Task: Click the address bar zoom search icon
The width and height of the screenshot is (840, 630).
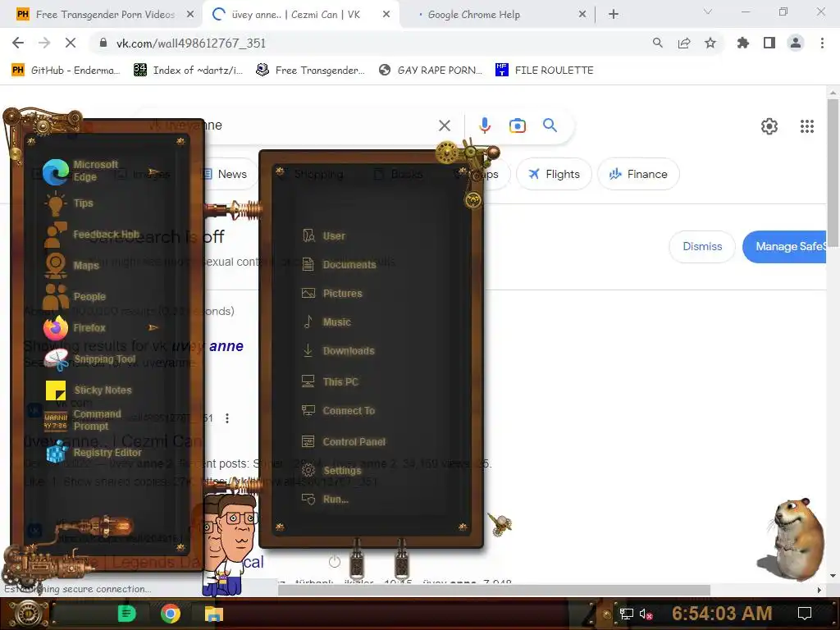Action: point(657,43)
